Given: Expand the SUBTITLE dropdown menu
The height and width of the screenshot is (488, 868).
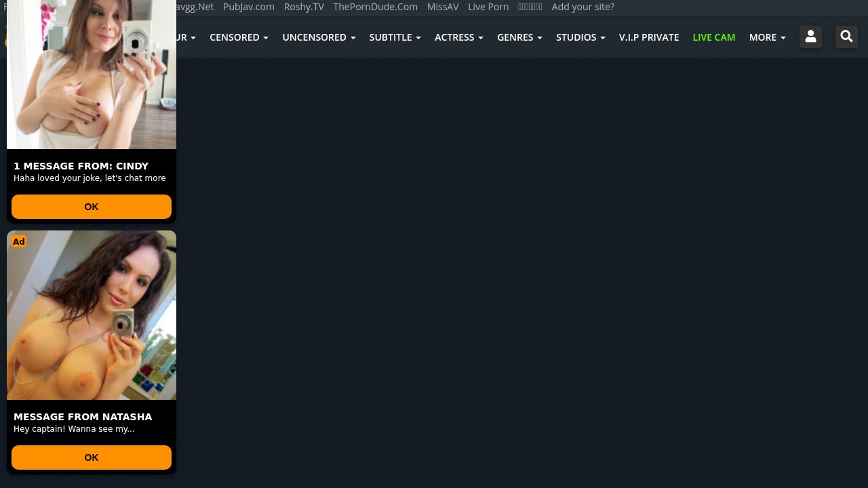Looking at the screenshot, I should 395,37.
